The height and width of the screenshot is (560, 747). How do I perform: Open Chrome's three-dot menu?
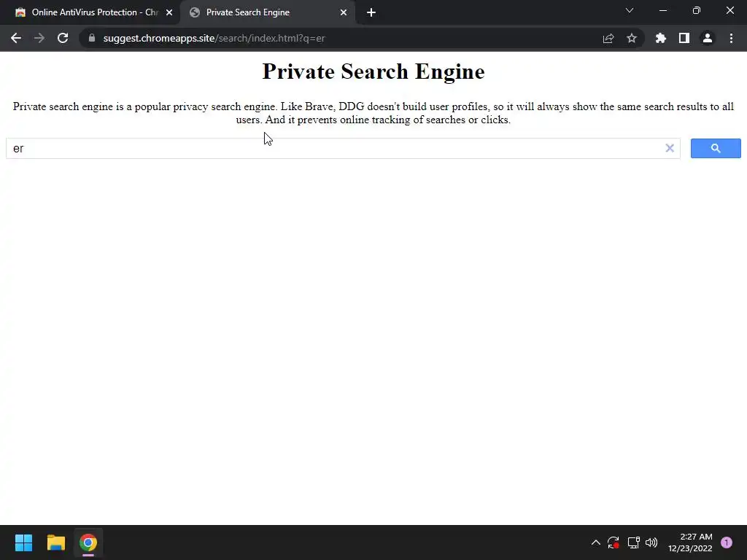(x=731, y=38)
